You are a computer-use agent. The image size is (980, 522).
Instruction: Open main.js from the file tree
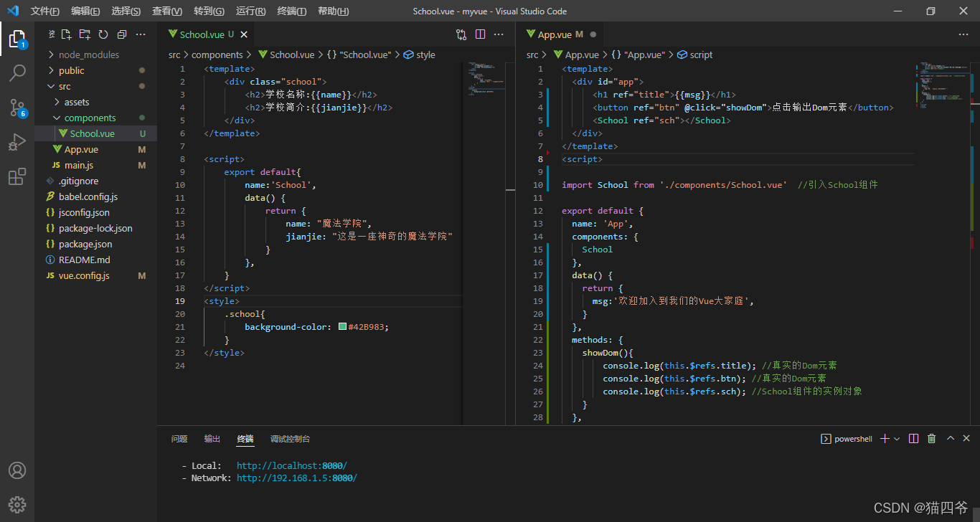point(95,165)
